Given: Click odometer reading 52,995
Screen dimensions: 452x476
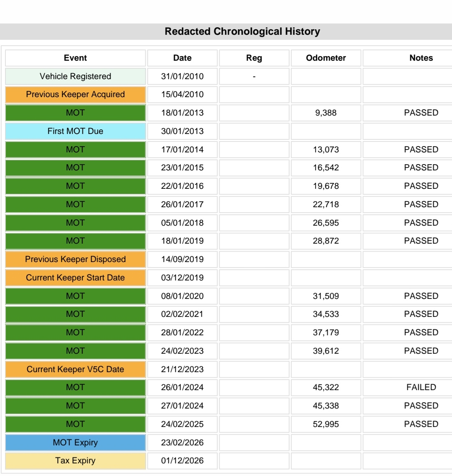Looking at the screenshot, I should pos(326,424).
